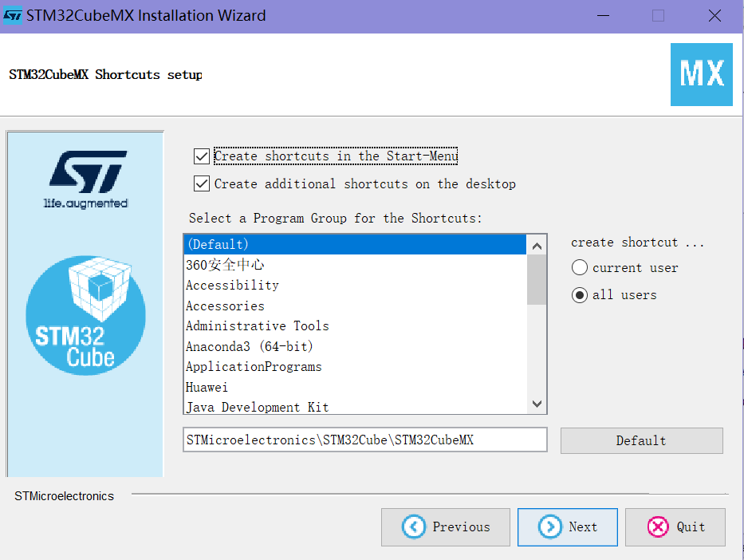Select (Default) program group

355,244
